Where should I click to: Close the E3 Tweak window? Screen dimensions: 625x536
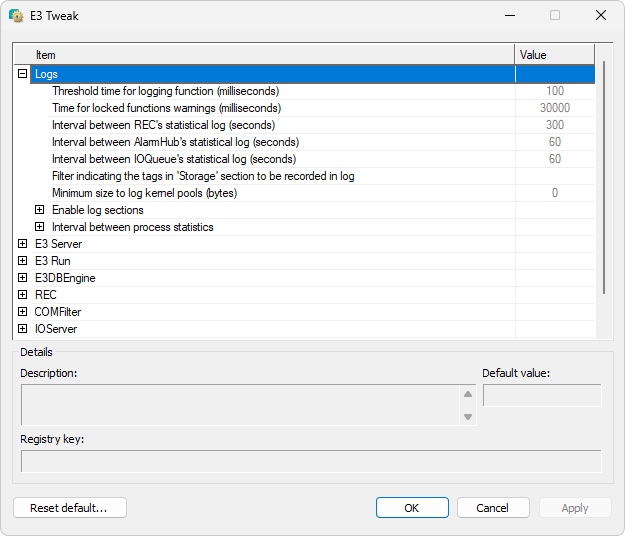tap(601, 16)
